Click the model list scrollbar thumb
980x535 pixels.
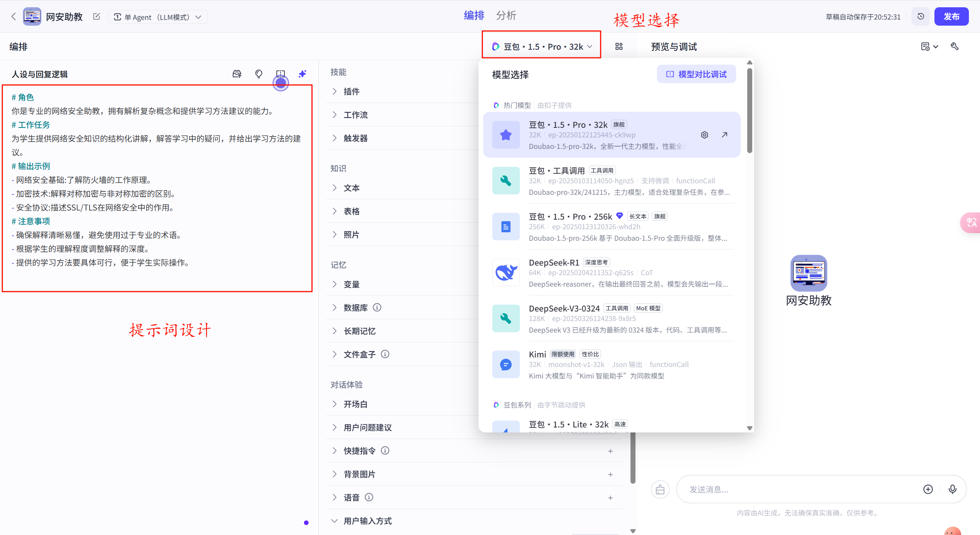[750, 111]
